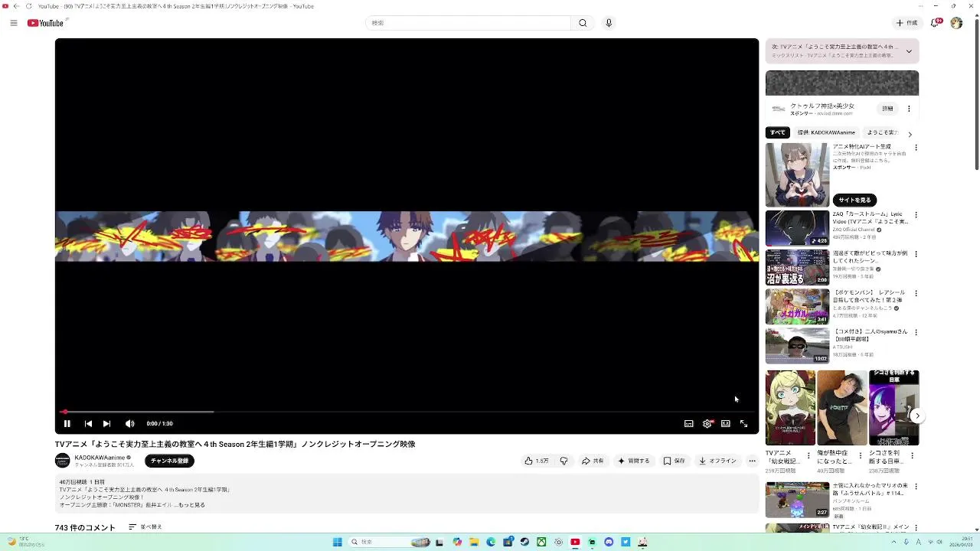Like the video with thumbs up
This screenshot has height=551, width=980.
coord(537,461)
